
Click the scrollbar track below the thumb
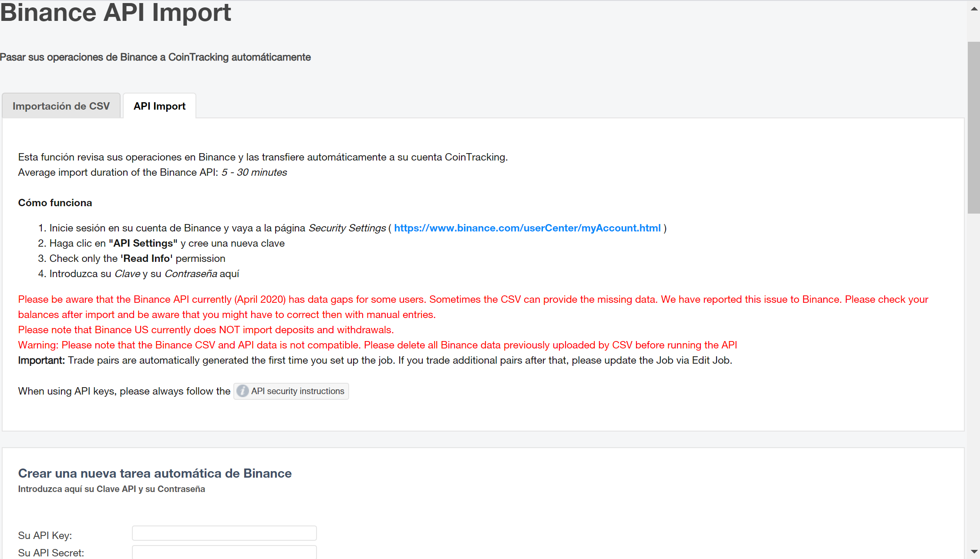coord(974,370)
